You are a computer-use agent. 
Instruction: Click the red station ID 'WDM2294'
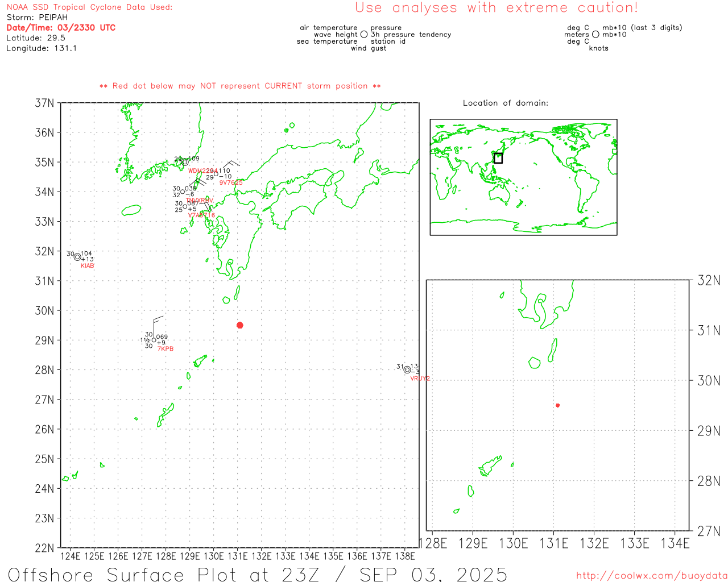tap(202, 171)
